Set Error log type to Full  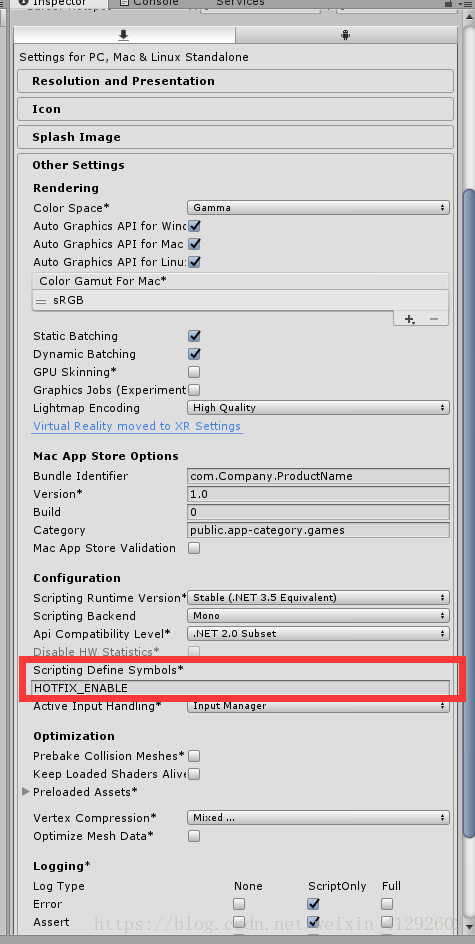[387, 904]
